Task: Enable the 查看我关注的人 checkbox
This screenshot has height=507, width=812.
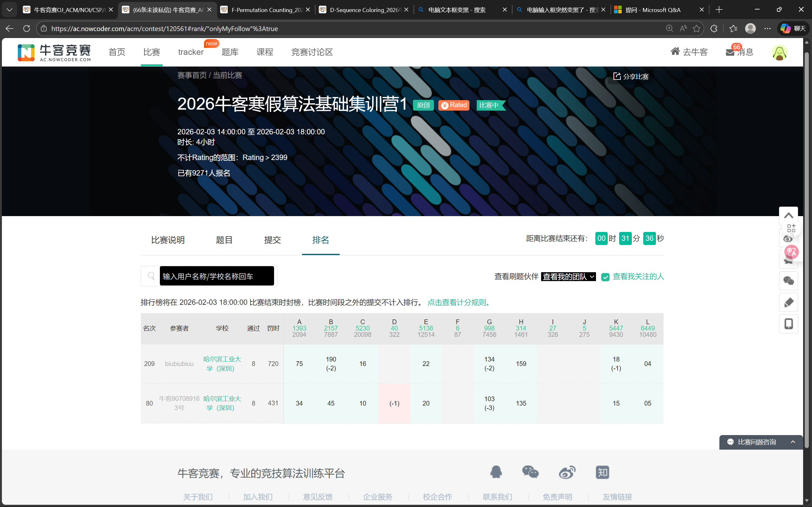Action: (605, 277)
